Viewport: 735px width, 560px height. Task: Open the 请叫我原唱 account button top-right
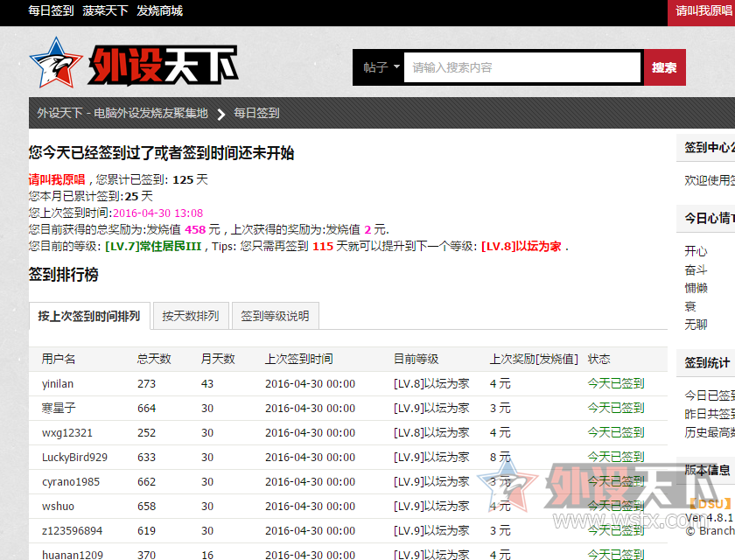tap(703, 11)
